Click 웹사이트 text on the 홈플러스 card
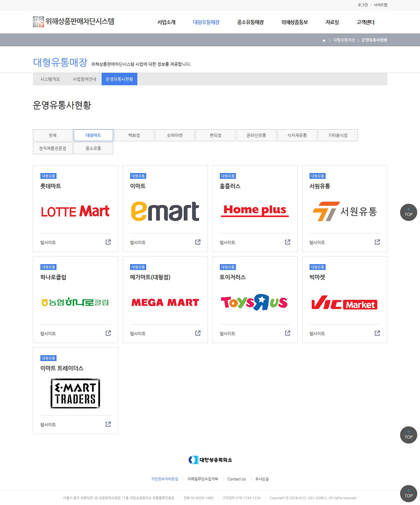This screenshot has width=420, height=505. click(228, 243)
